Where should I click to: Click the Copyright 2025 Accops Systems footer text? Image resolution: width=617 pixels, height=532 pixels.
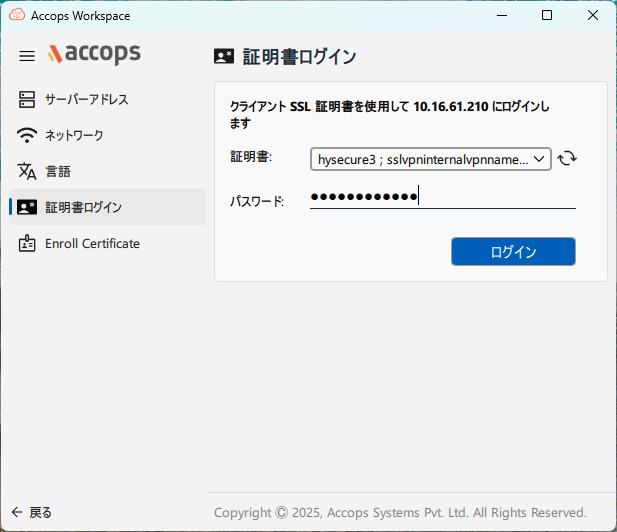(400, 512)
